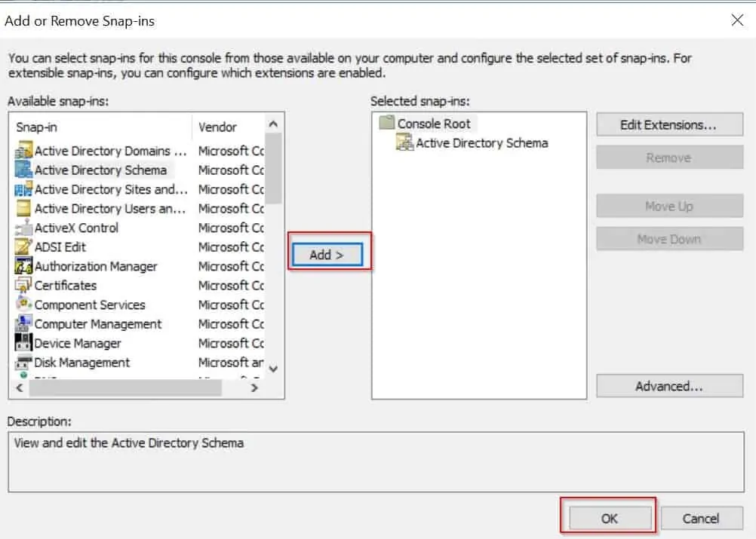The image size is (756, 539).
Task: Open Advanced options
Action: coord(669,386)
